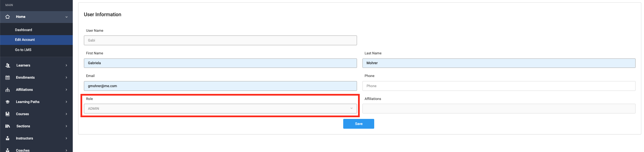Click the Sections library icon
This screenshot has height=152, width=644.
[x=8, y=126]
